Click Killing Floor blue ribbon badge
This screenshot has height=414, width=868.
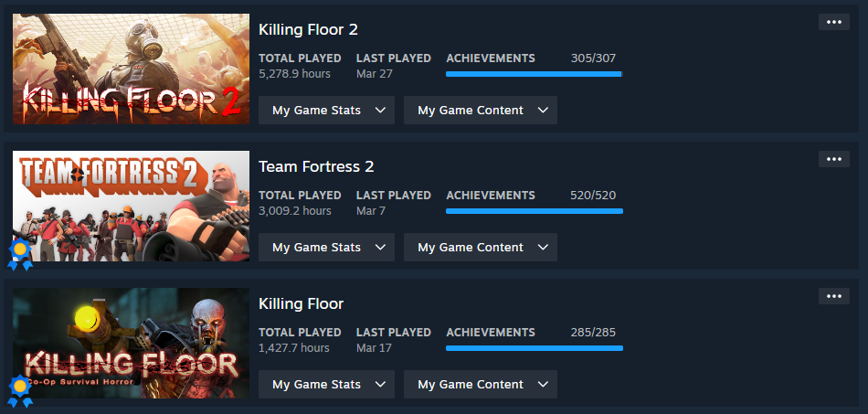click(19, 390)
